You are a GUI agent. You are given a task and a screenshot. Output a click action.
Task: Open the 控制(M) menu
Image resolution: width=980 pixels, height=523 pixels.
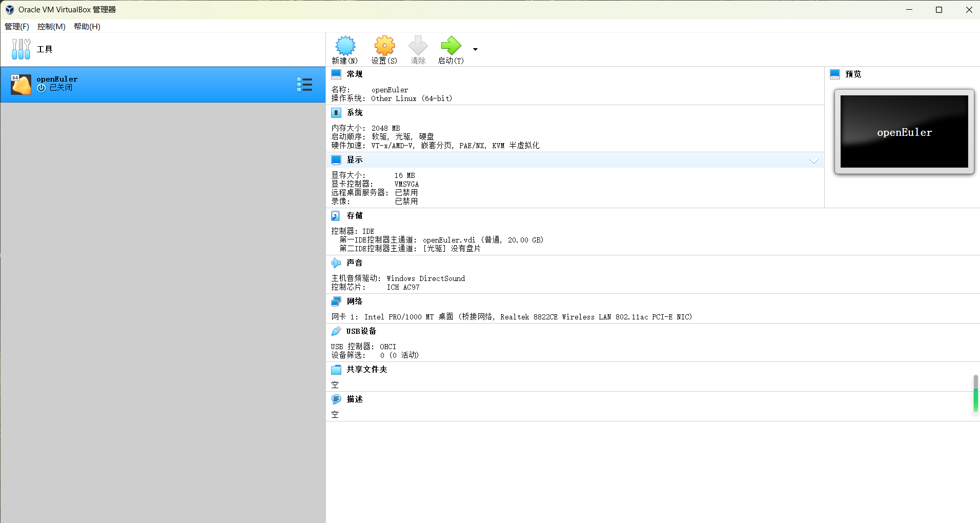click(51, 27)
